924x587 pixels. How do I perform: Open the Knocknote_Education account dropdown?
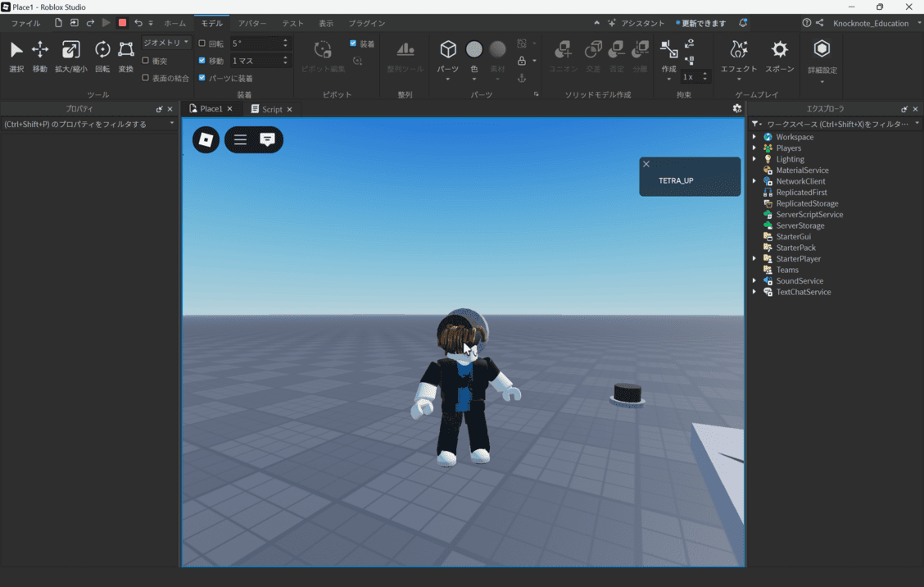coord(876,23)
